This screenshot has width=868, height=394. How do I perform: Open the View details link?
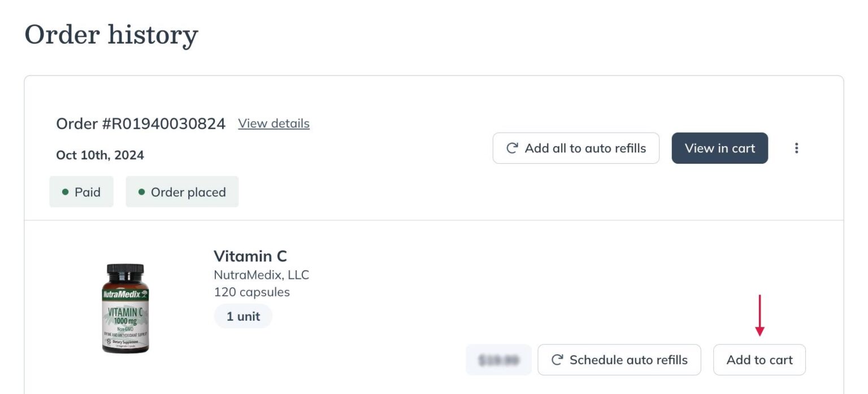(274, 123)
